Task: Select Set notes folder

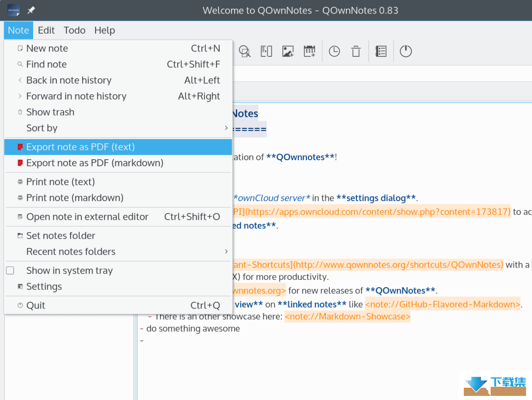Action: click(118, 236)
